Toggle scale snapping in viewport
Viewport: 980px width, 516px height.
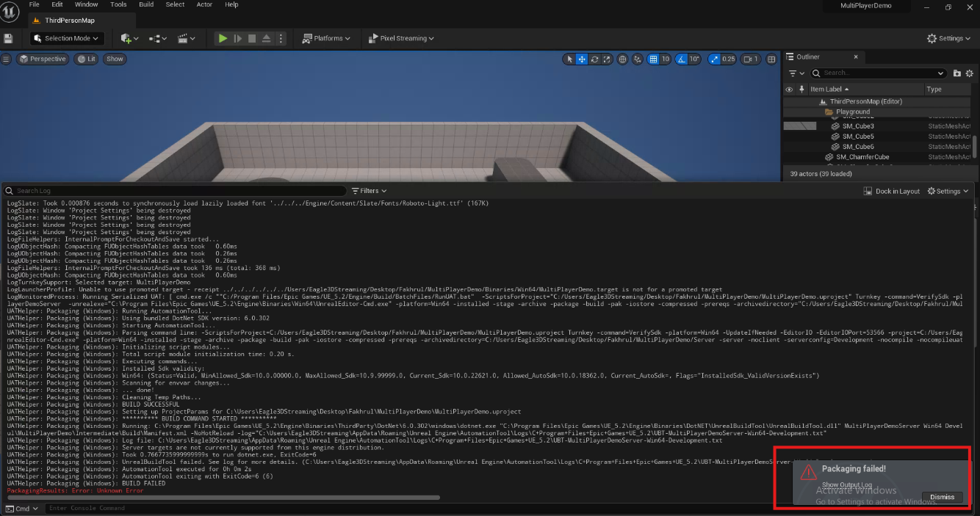(713, 59)
